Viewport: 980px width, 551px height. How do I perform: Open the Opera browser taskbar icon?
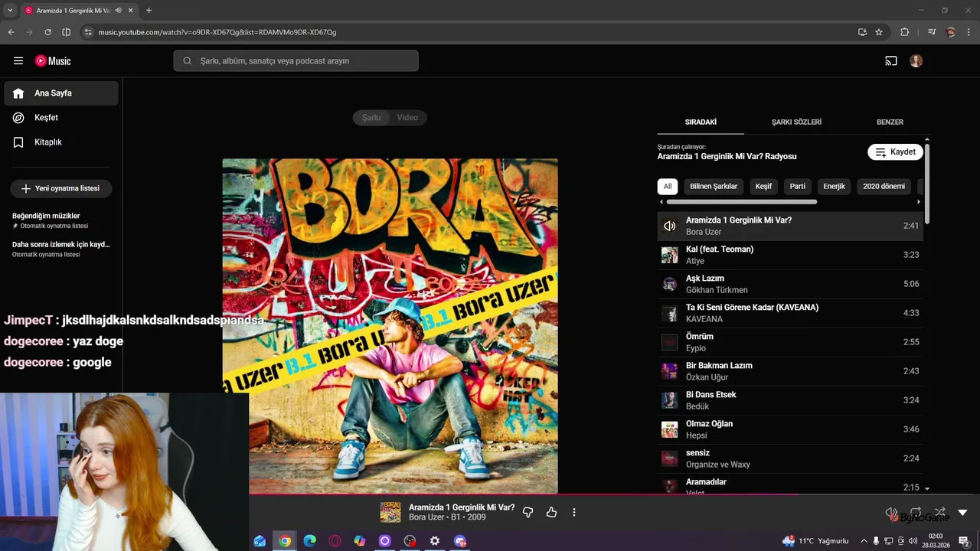click(x=335, y=541)
